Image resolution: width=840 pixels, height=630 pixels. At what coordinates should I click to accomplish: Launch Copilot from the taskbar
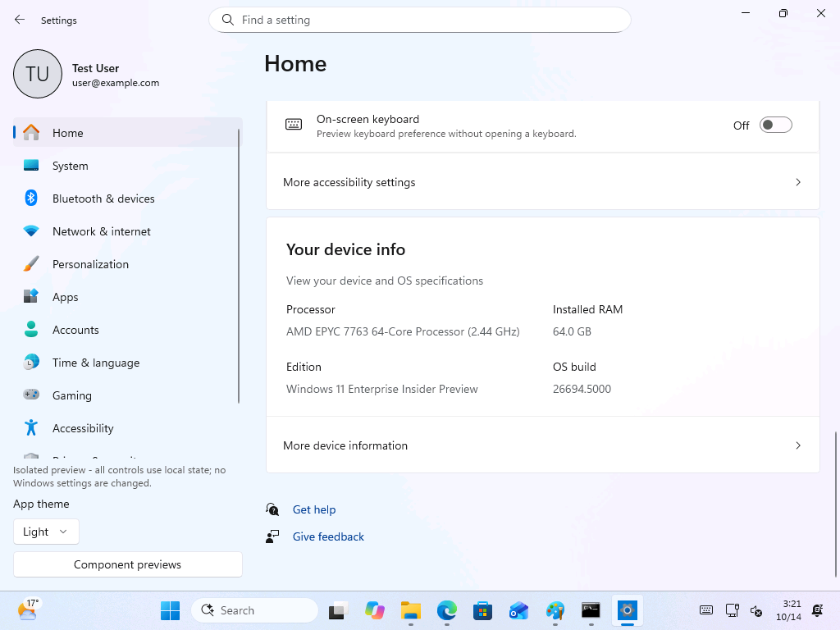click(x=374, y=610)
